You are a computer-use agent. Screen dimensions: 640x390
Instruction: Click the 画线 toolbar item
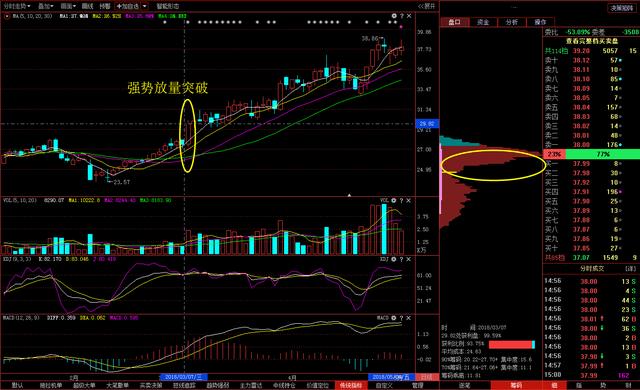tap(87, 6)
